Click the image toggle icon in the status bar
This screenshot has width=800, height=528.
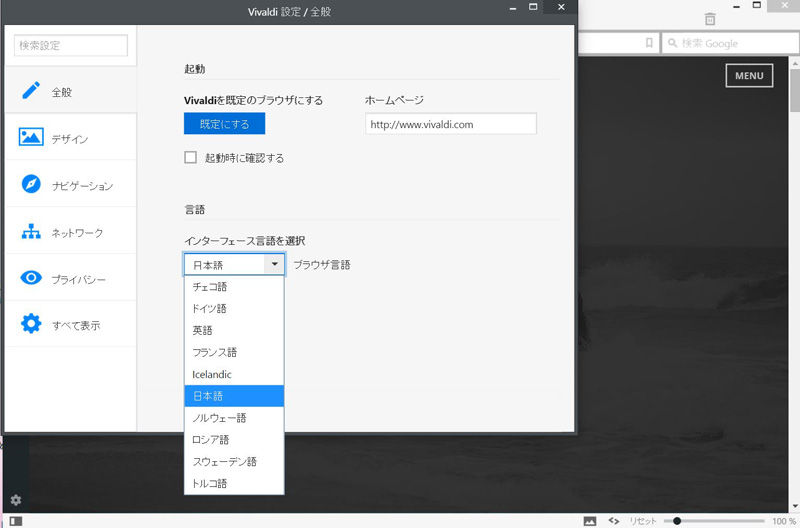tap(590, 521)
